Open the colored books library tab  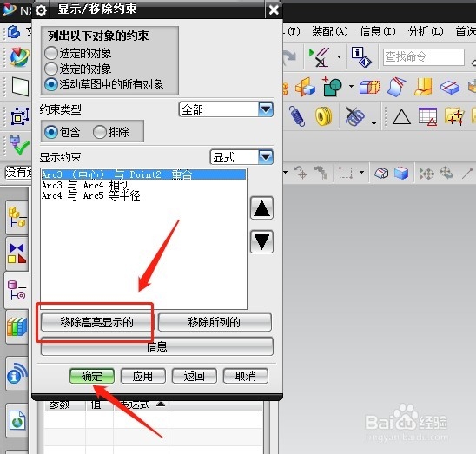[x=17, y=326]
